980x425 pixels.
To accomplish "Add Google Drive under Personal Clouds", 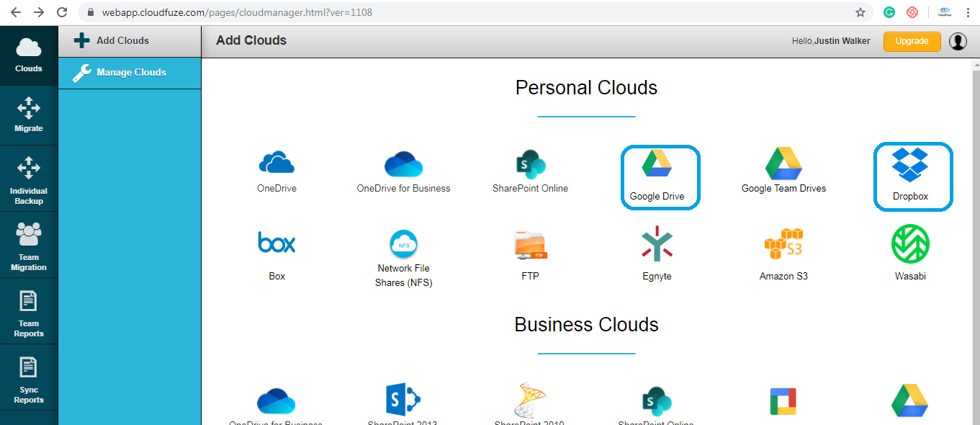I will tap(657, 177).
